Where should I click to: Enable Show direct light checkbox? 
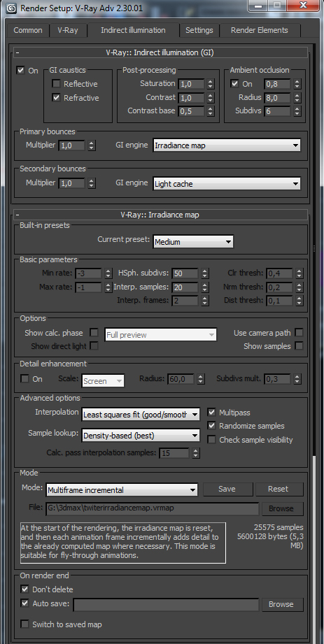pos(94,346)
